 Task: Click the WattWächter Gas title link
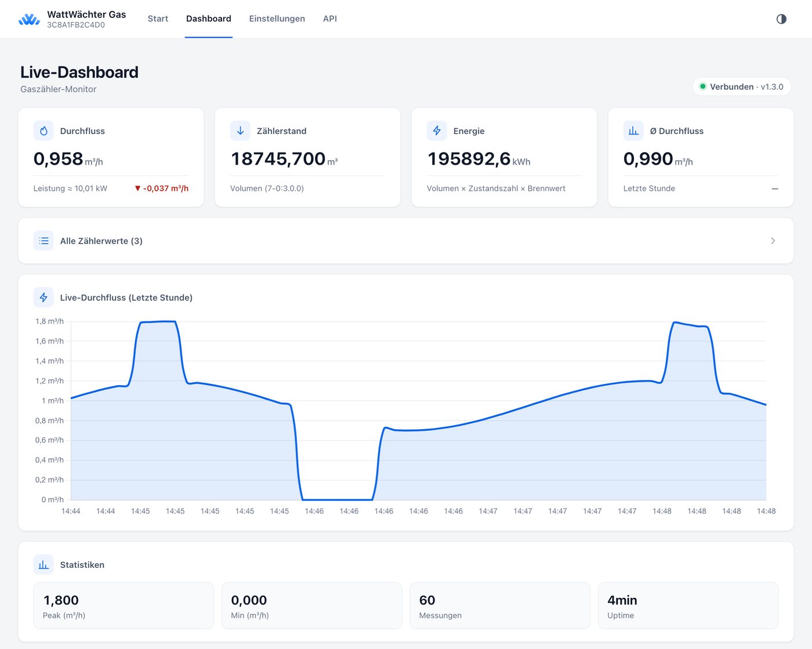click(86, 14)
